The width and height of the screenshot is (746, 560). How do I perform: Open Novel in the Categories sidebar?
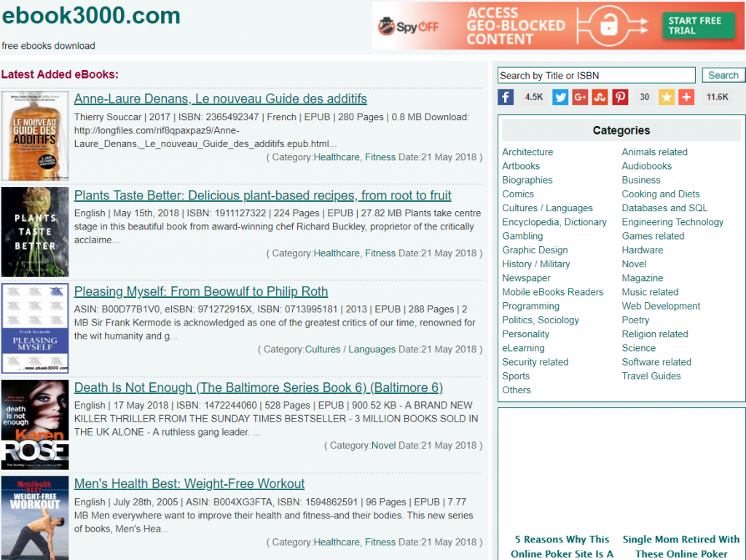[634, 264]
